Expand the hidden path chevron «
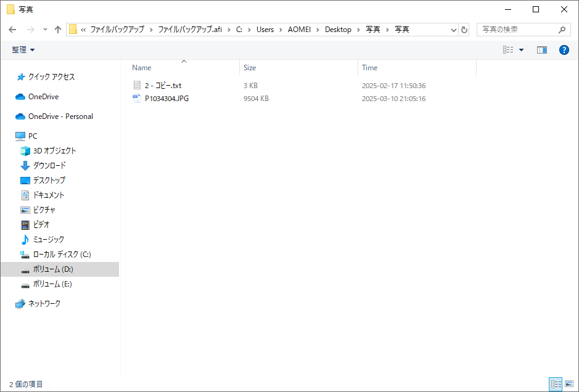The width and height of the screenshot is (579, 392). 83,30
